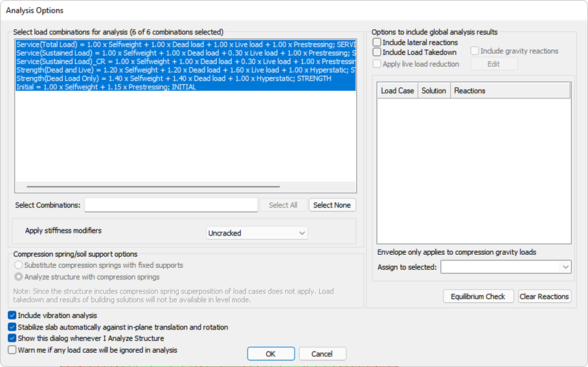This screenshot has width=588, height=367.
Task: Cancel the Analysis Options dialog
Action: (322, 354)
